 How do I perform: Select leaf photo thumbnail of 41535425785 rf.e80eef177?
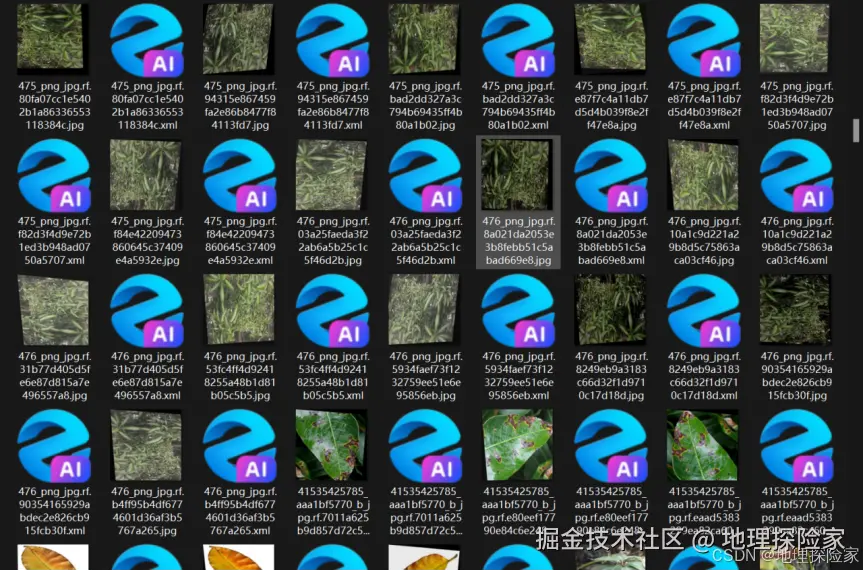tap(517, 445)
